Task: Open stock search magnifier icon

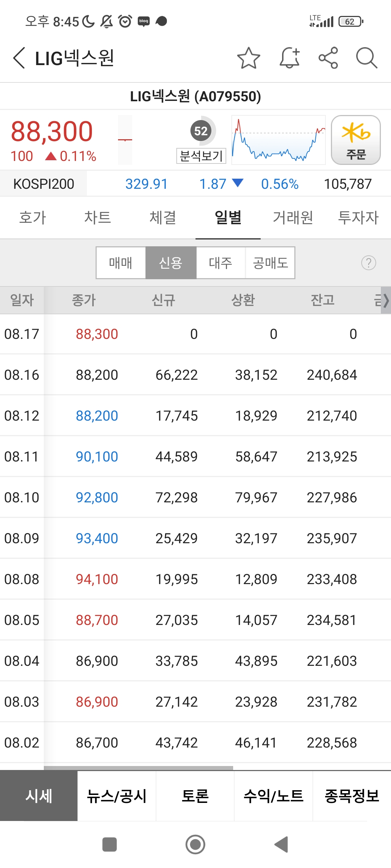Action: [367, 58]
